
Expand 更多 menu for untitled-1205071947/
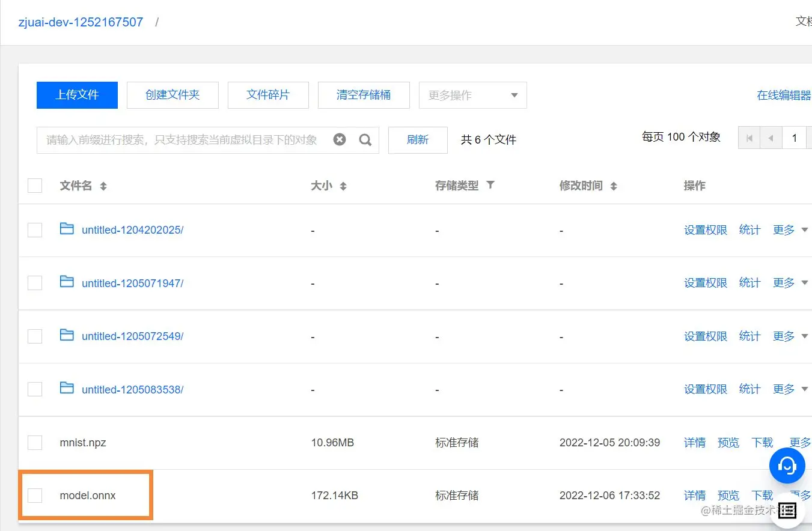[790, 283]
